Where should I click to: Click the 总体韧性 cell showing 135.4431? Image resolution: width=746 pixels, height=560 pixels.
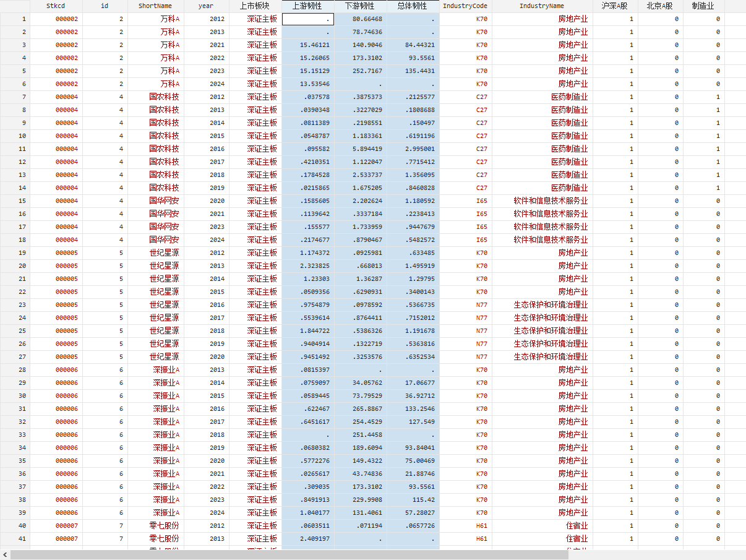(x=413, y=71)
